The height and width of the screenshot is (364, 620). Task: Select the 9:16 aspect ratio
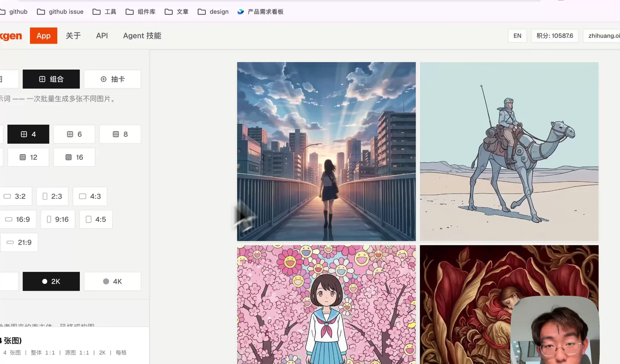coord(58,219)
